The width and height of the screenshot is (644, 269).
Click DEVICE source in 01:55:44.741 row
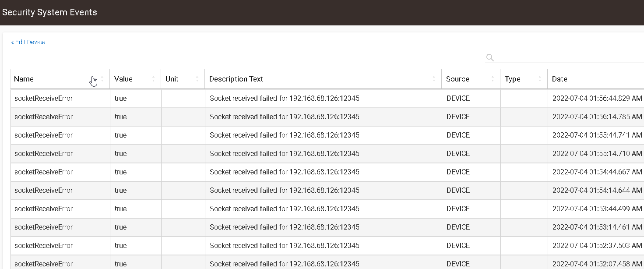tap(458, 135)
